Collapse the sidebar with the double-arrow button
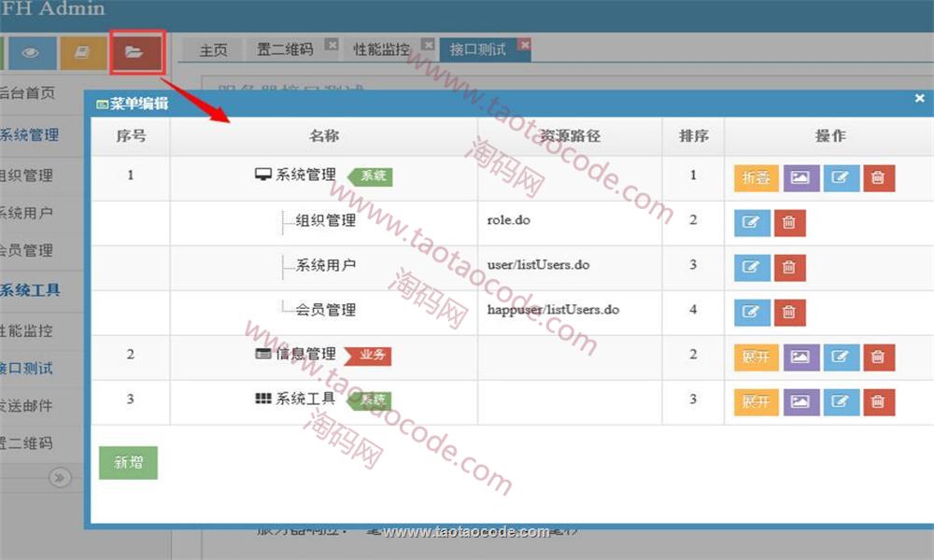The height and width of the screenshot is (560, 934). (60, 478)
